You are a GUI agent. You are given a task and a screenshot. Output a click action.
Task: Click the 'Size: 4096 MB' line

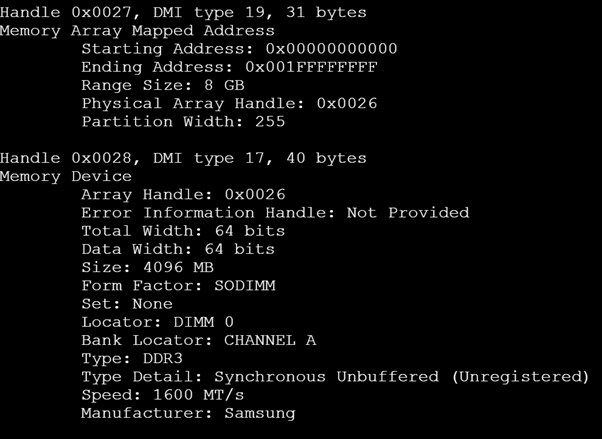click(x=147, y=267)
